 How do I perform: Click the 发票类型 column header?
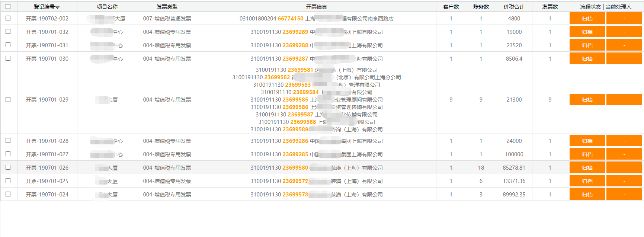click(x=167, y=7)
